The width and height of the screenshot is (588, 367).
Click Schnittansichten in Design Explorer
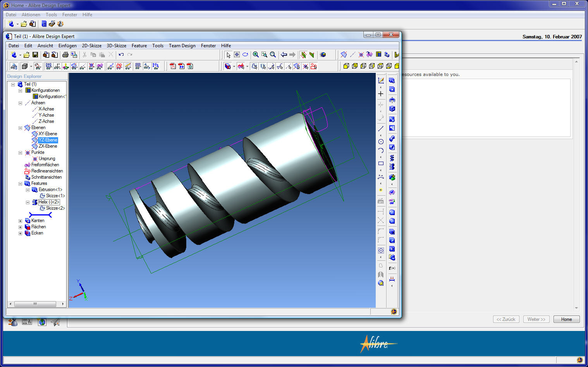point(46,177)
